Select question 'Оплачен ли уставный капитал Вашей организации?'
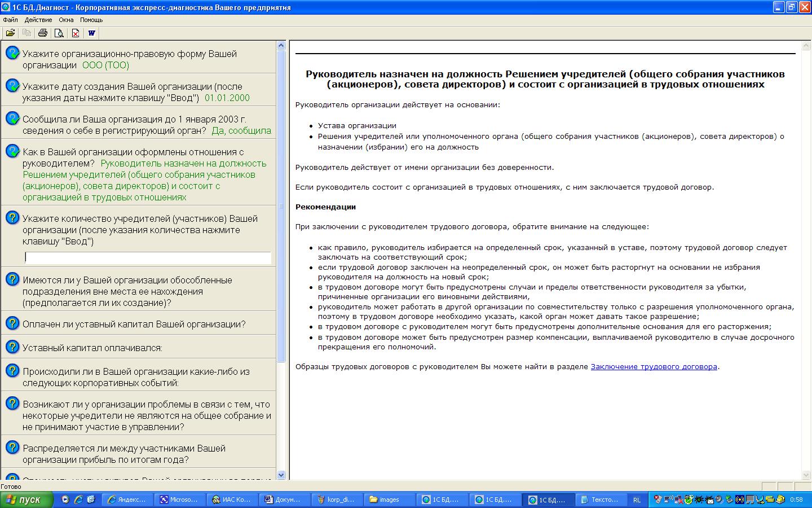The width and height of the screenshot is (812, 508). (x=134, y=325)
